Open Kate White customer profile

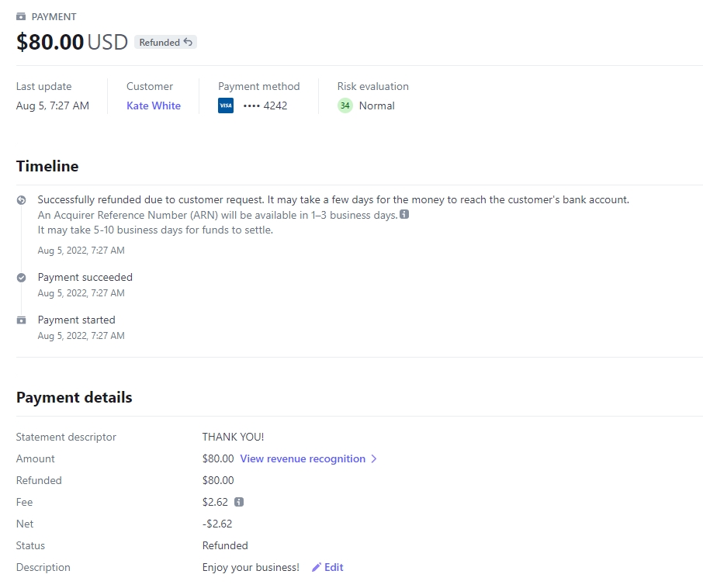click(154, 105)
